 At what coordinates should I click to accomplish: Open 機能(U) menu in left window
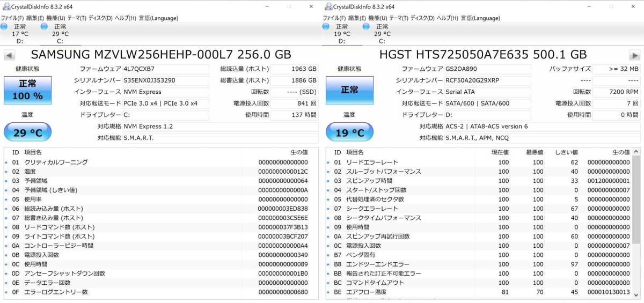pyautogui.click(x=56, y=18)
